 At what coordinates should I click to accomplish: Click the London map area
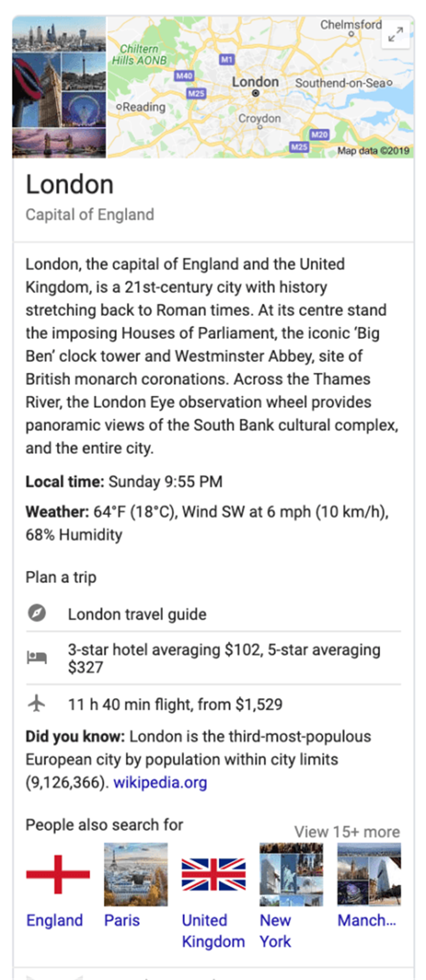[x=261, y=87]
